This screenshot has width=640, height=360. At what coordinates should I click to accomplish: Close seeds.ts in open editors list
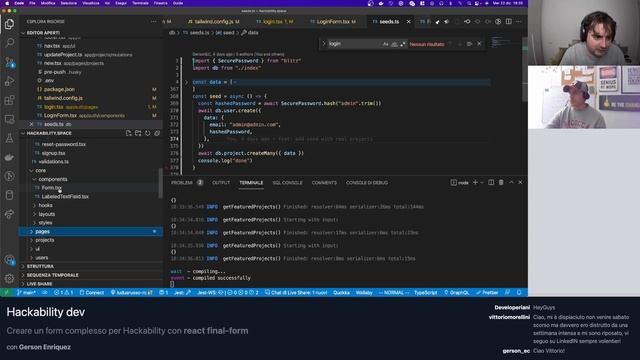point(31,124)
